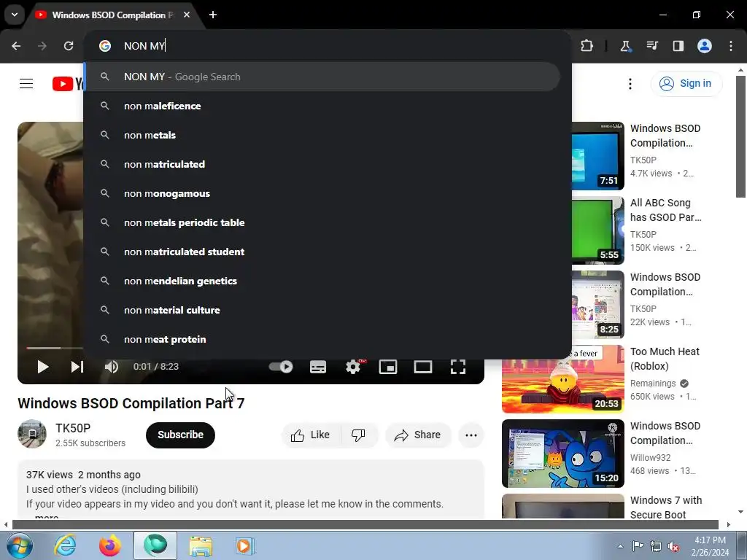The image size is (747, 560).
Task: Open the YouTube hamburger guide menu
Action: click(26, 84)
